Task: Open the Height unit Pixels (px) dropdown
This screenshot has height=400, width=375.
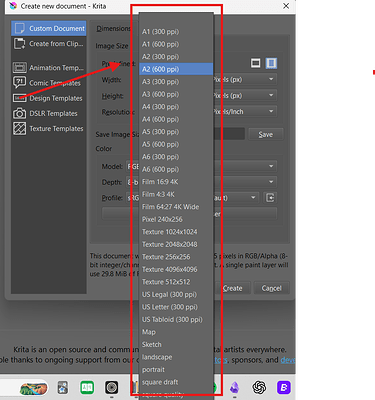Action: (x=245, y=95)
